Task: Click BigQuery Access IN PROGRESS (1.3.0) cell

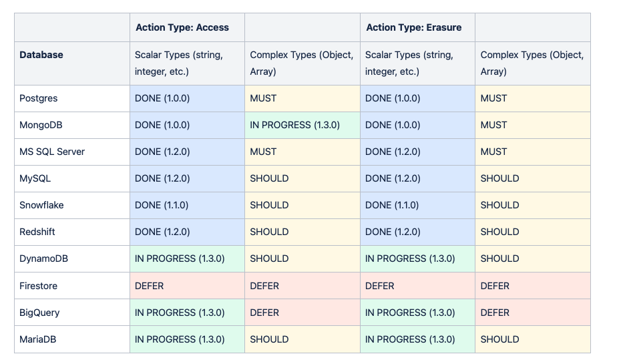Action: (x=187, y=313)
